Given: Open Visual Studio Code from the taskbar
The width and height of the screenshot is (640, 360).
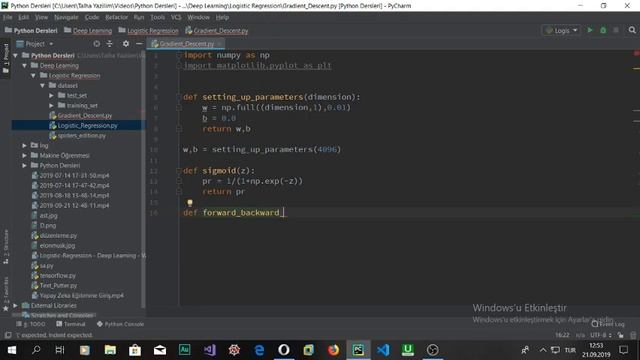Looking at the screenshot, I should (383, 350).
